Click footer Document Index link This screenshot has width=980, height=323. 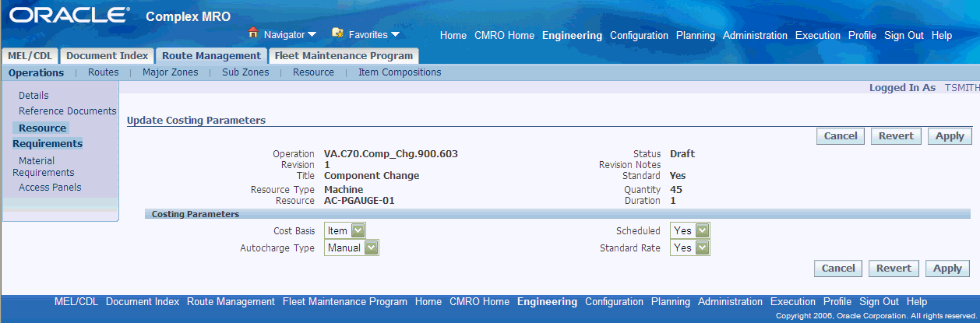point(143,301)
